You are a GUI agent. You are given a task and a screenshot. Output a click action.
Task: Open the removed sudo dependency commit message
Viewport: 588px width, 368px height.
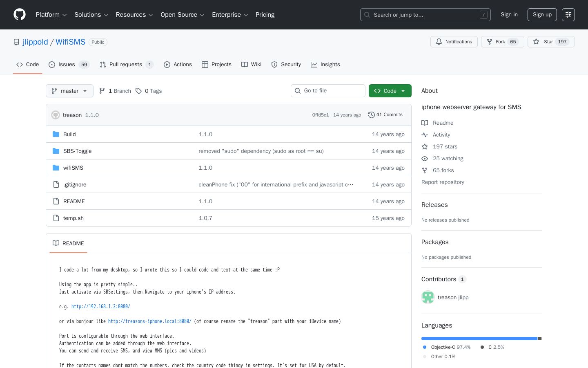pyautogui.click(x=261, y=151)
